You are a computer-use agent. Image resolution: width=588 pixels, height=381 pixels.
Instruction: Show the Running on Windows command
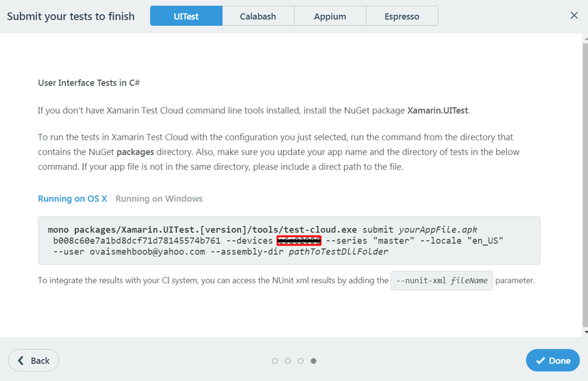[159, 199]
